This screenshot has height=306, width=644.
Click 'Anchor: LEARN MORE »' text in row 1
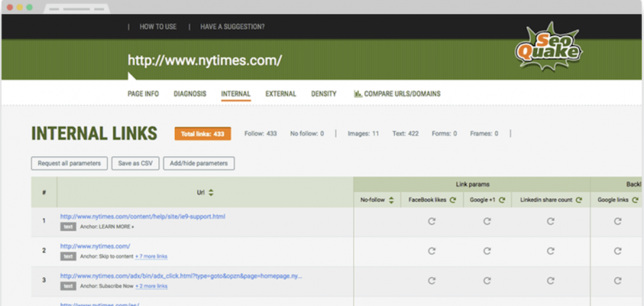(x=107, y=226)
